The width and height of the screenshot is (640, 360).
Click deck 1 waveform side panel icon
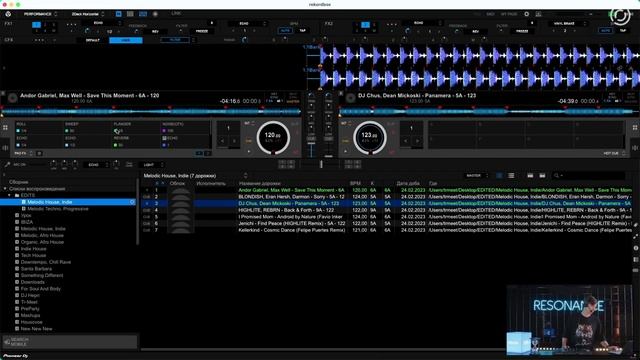click(5, 148)
